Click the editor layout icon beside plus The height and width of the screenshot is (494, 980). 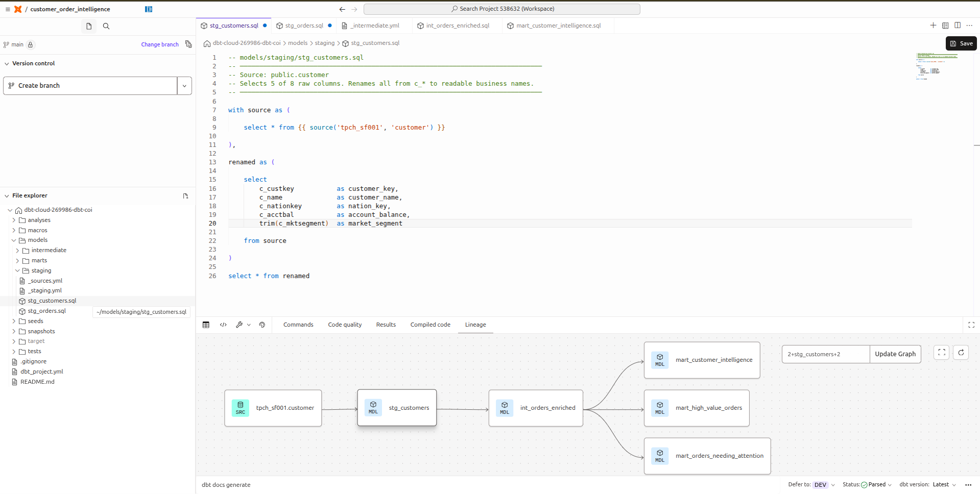click(945, 26)
